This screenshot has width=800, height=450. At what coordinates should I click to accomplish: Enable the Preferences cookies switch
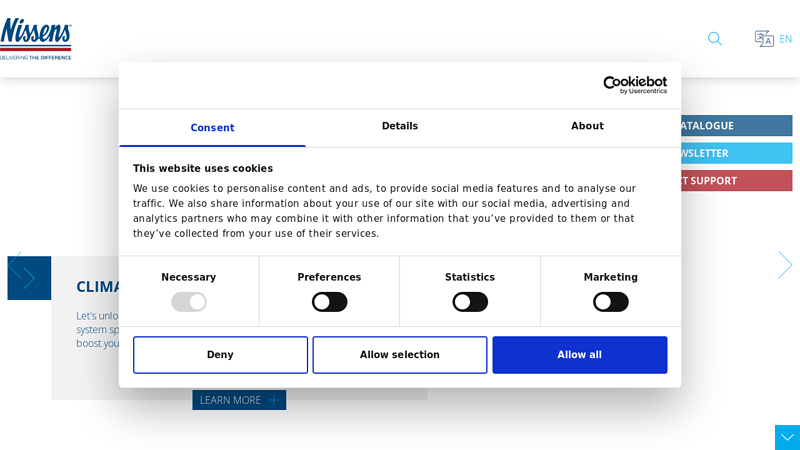[x=329, y=302]
